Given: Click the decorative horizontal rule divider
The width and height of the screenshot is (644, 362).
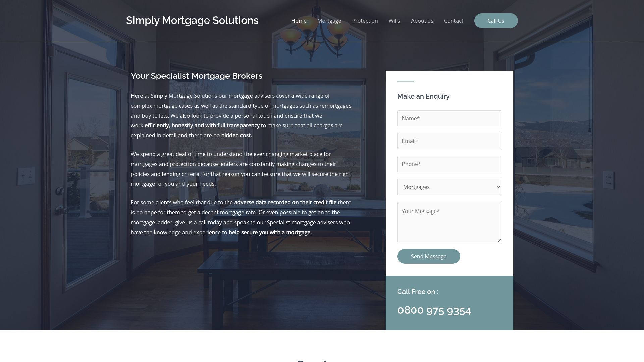Looking at the screenshot, I should tap(406, 81).
